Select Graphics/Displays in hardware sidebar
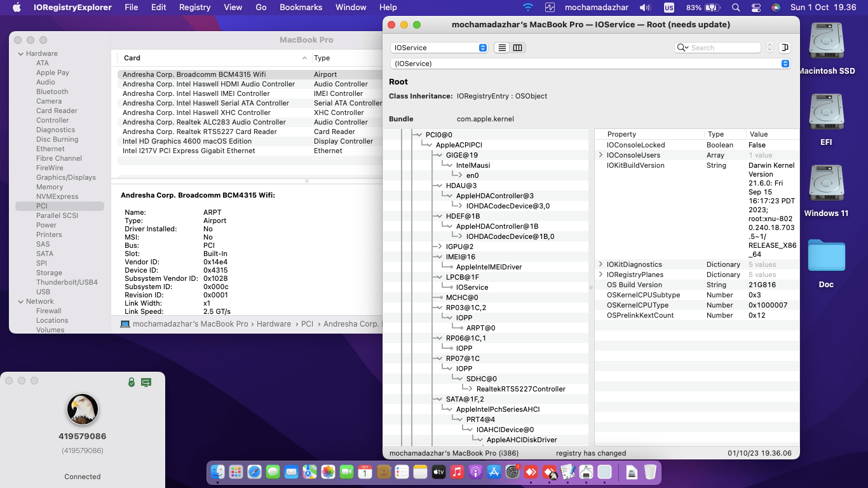This screenshot has height=488, width=868. coord(66,177)
